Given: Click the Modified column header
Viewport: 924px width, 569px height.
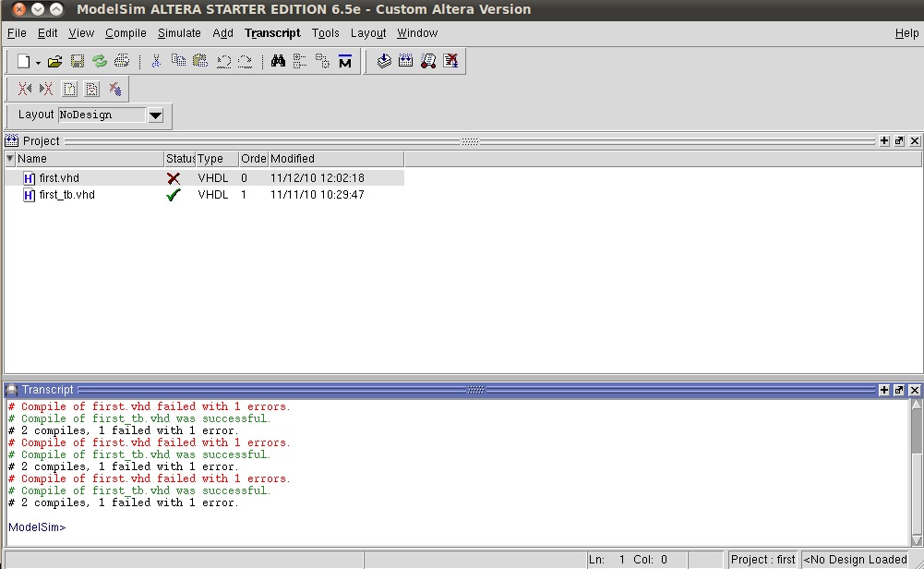Looking at the screenshot, I should click(293, 159).
